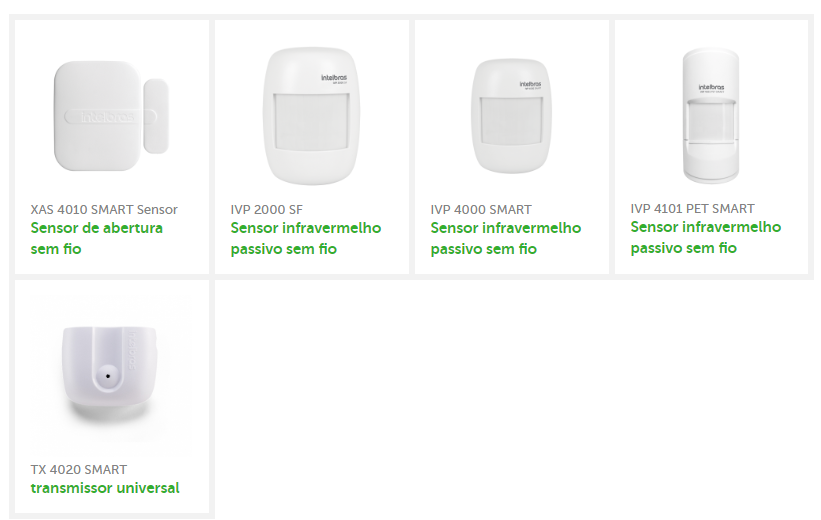This screenshot has height=520, width=821.
Task: Open the XAS 4010 SMART sensor image
Action: 112,115
